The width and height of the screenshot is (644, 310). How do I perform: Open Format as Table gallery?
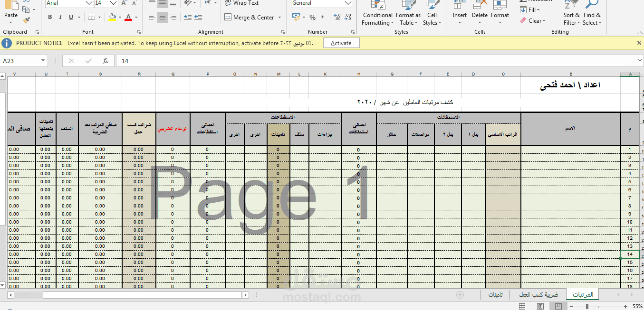(x=408, y=13)
